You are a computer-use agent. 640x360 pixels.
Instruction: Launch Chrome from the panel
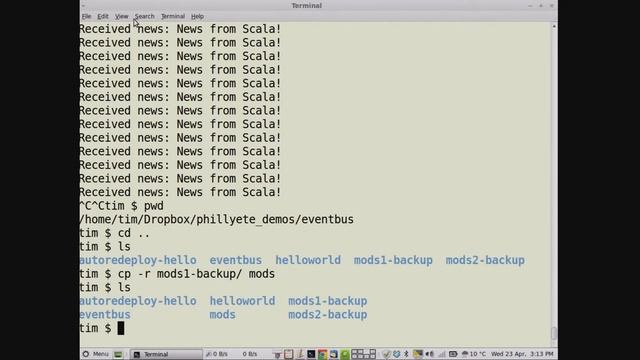322,354
